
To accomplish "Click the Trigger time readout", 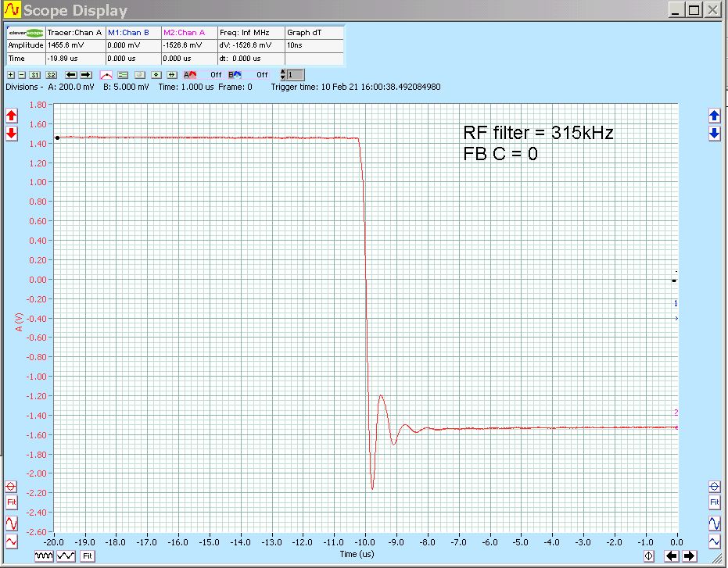I will pos(356,87).
